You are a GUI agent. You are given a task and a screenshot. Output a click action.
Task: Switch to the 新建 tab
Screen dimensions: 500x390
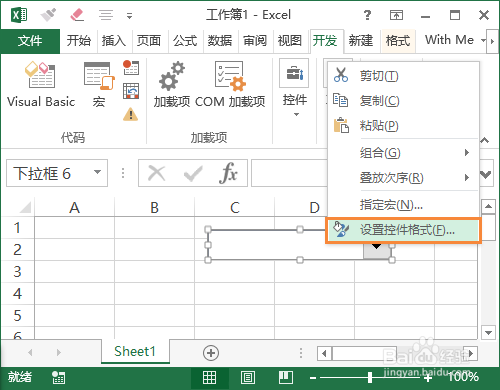point(361,41)
